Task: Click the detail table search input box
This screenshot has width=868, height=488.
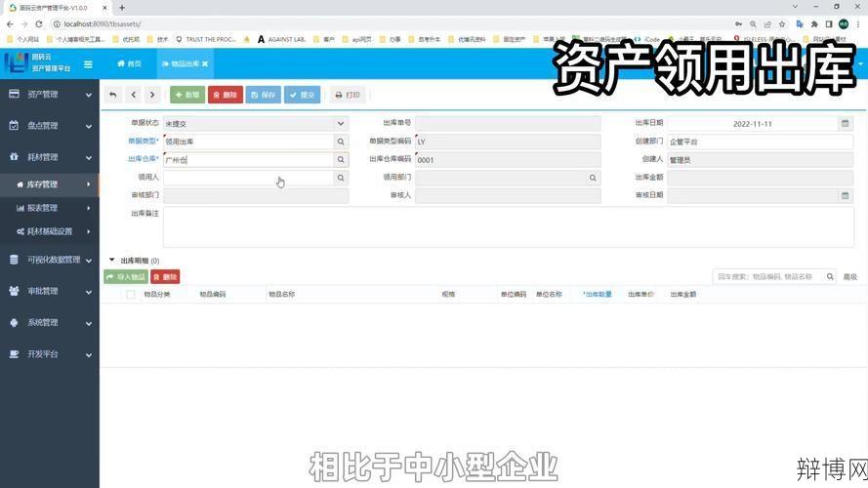Action: (x=769, y=276)
